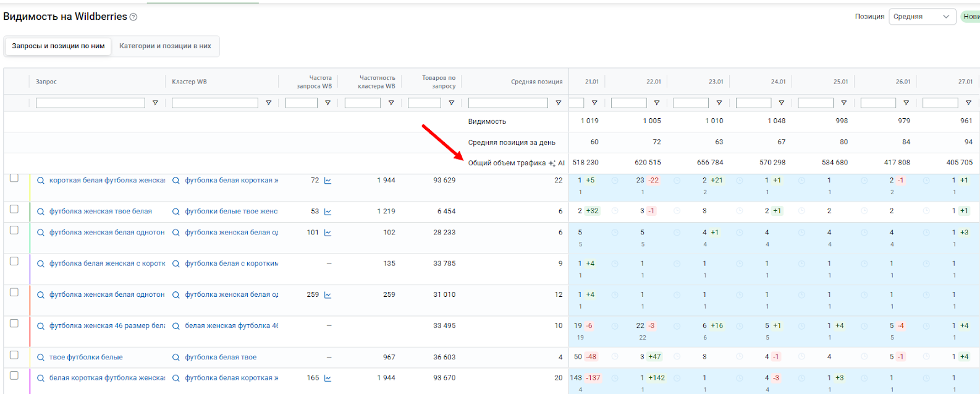Click the filter icon in the Кластер WB column
The image size is (980, 394).
pyautogui.click(x=268, y=103)
